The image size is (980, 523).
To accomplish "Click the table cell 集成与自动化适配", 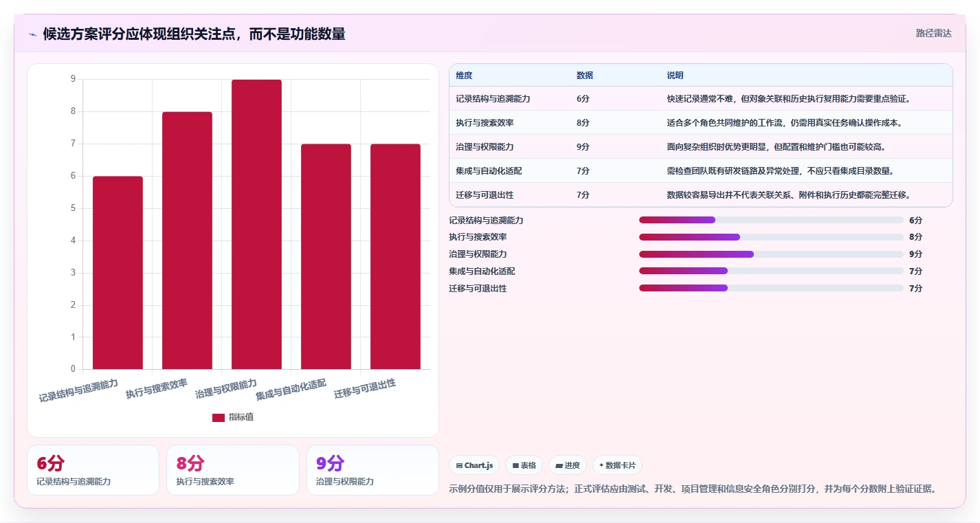I will coord(489,171).
